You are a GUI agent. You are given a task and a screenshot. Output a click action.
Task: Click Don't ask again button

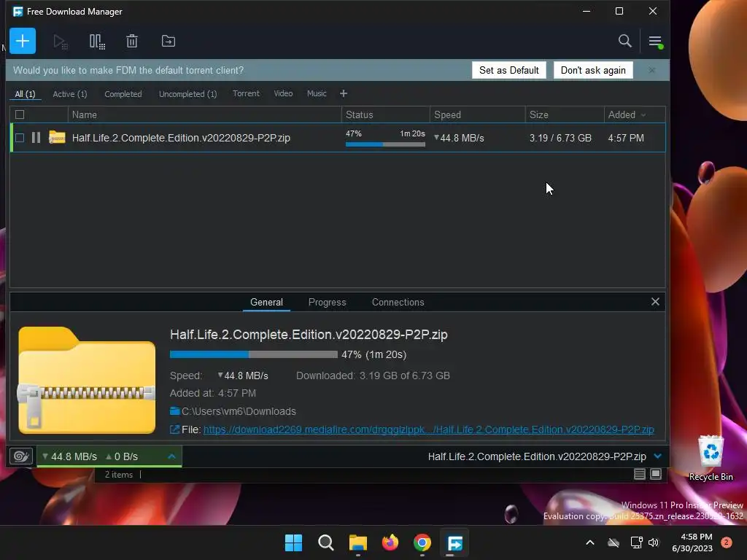pos(593,70)
